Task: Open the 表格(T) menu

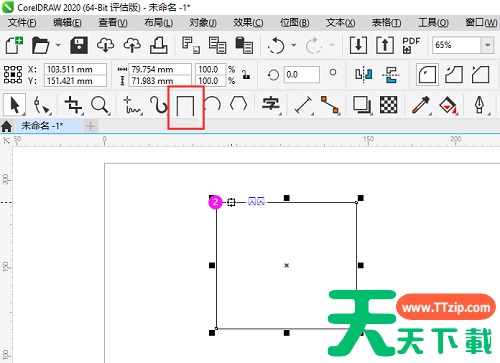Action: tap(386, 23)
